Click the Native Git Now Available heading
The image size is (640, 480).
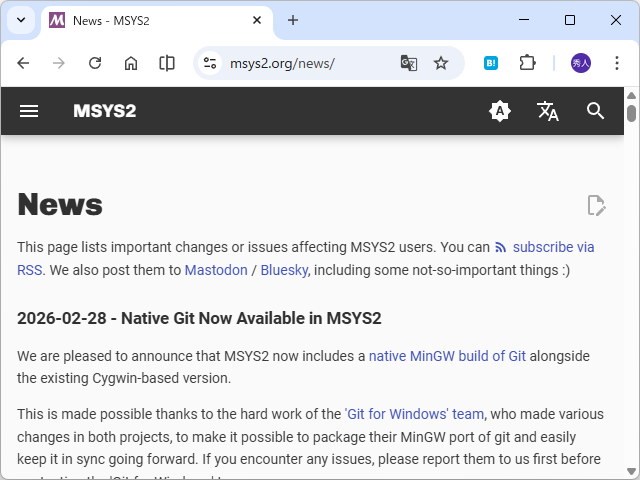pos(199,318)
